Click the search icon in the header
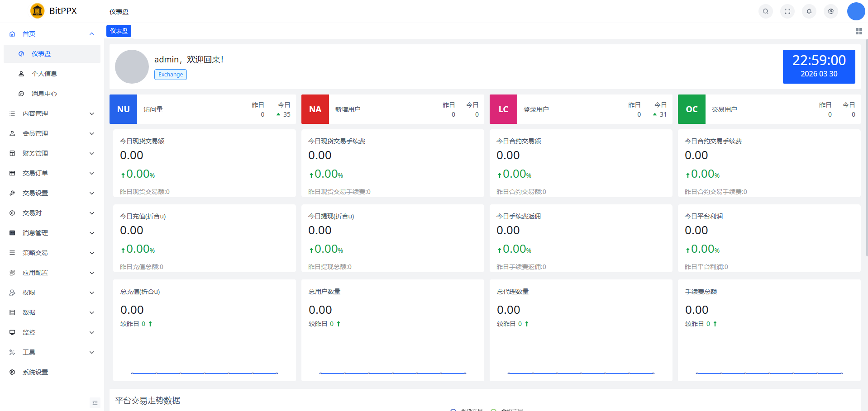The width and height of the screenshot is (868, 411). click(x=765, y=11)
